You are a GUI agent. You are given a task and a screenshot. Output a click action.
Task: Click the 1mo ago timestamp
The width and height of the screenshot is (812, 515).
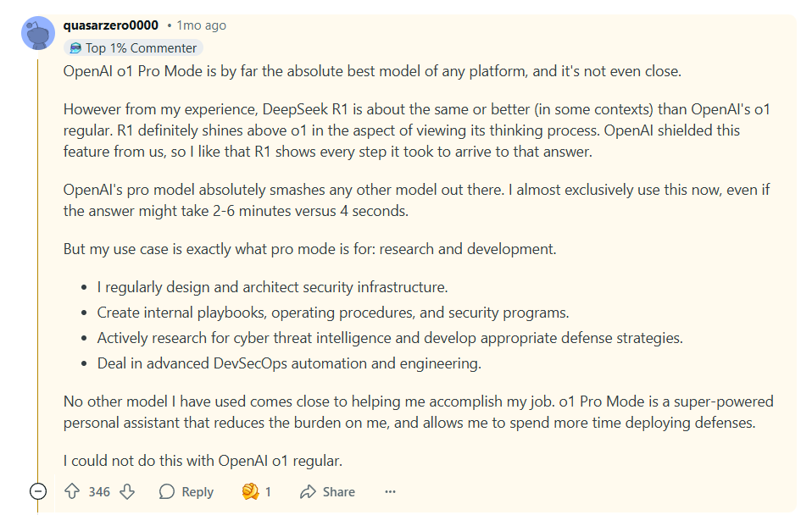[200, 25]
